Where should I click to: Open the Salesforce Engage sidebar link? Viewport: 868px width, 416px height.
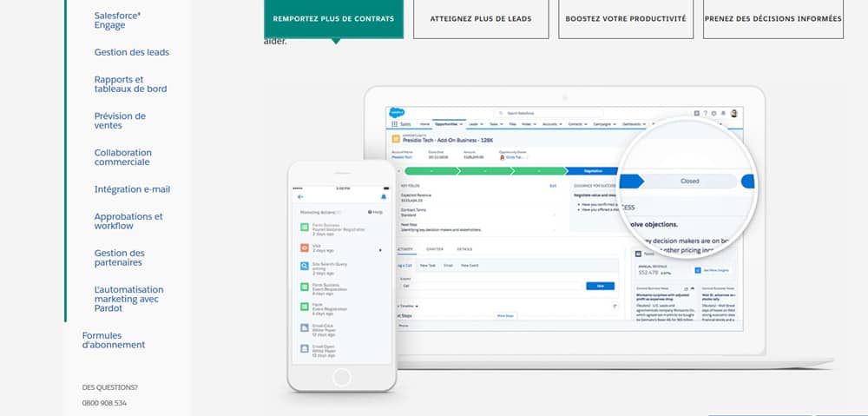click(117, 21)
